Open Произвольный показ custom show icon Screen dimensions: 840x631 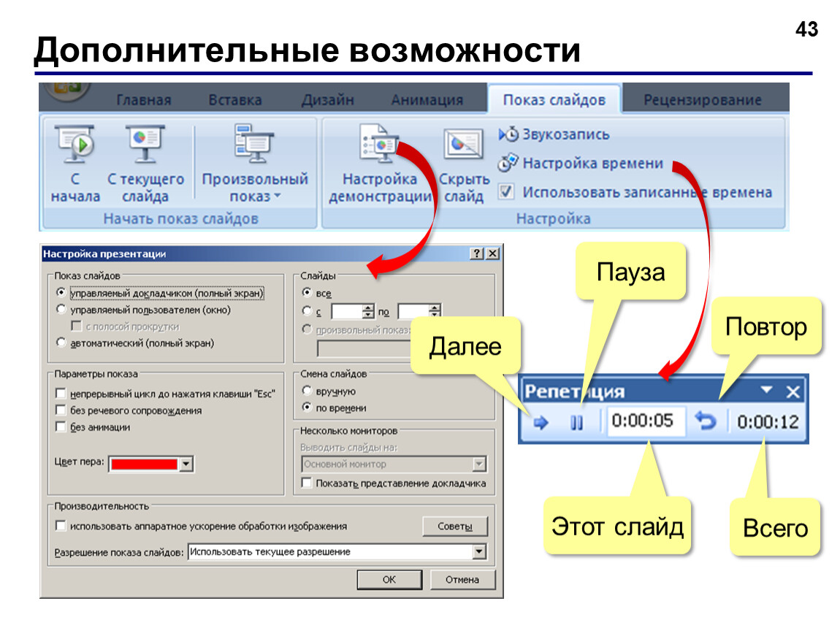(254, 142)
